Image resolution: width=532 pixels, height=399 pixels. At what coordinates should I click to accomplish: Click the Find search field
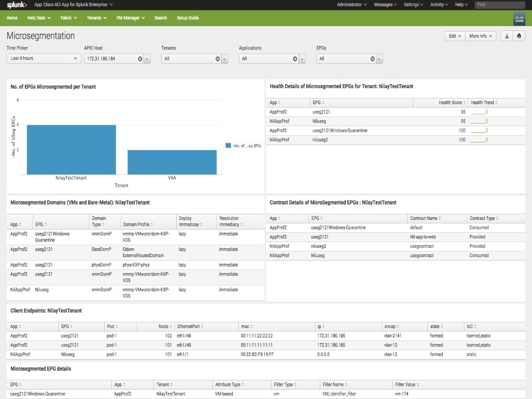pyautogui.click(x=500, y=5)
